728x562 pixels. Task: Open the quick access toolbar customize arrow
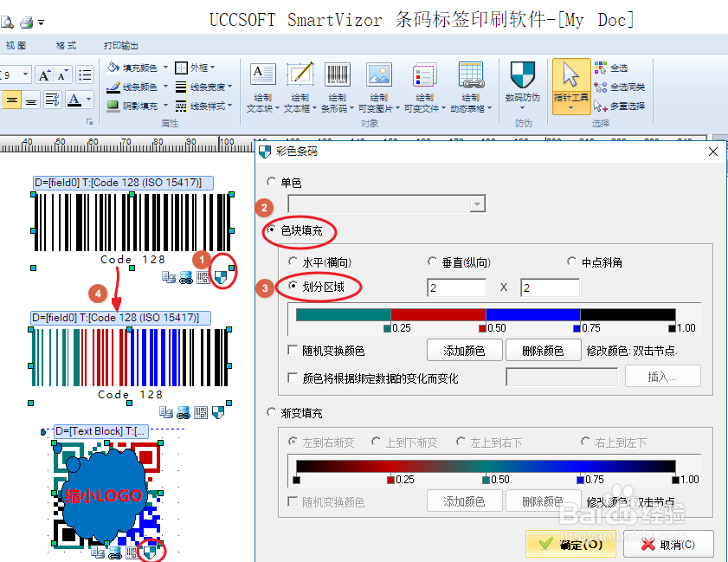(x=42, y=23)
